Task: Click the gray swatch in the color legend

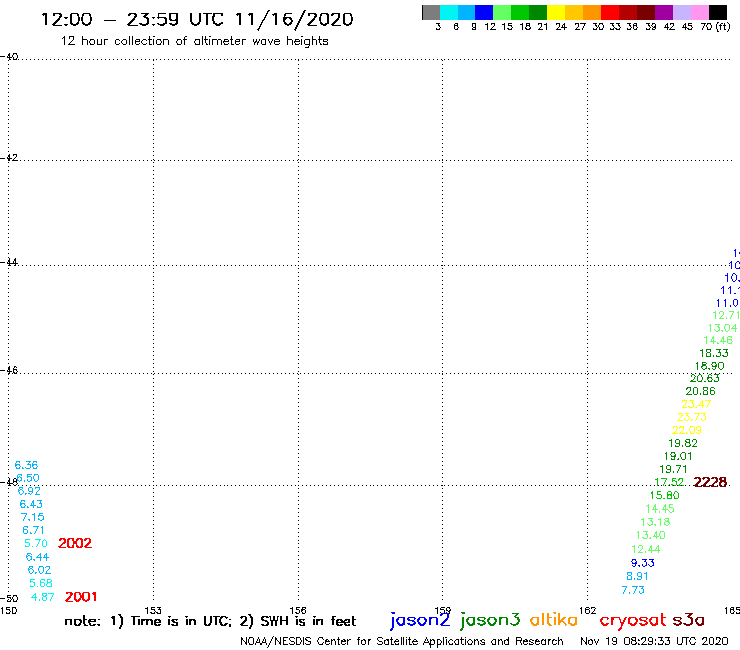Action: [x=431, y=12]
